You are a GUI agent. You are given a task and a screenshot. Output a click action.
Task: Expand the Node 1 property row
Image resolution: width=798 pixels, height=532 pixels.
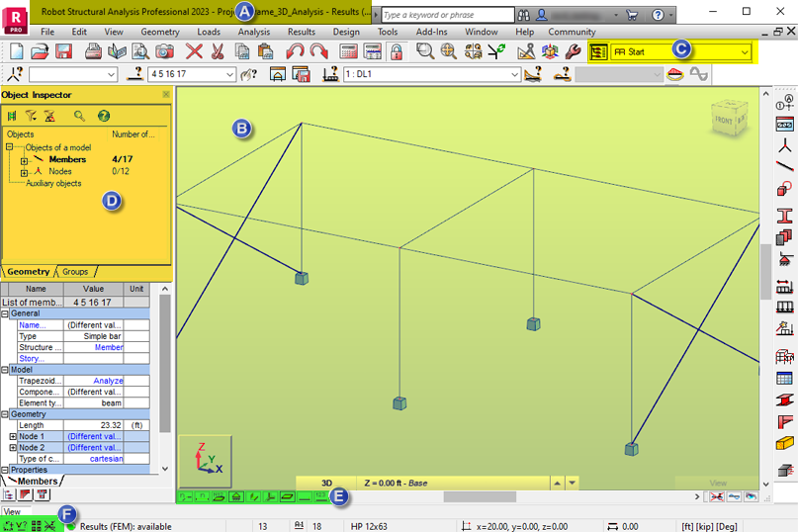(x=13, y=437)
